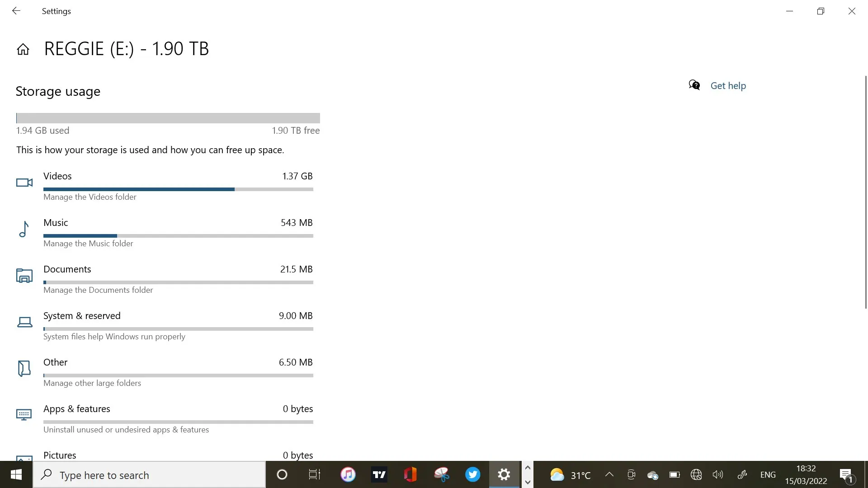Open the Get help link
The image size is (868, 488).
pos(728,86)
